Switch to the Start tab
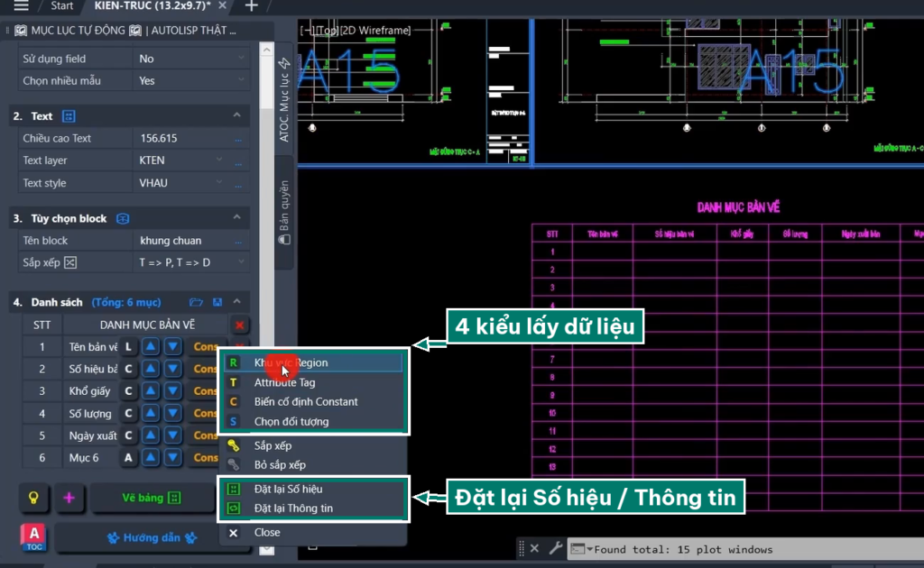This screenshot has height=568, width=924. (x=62, y=6)
